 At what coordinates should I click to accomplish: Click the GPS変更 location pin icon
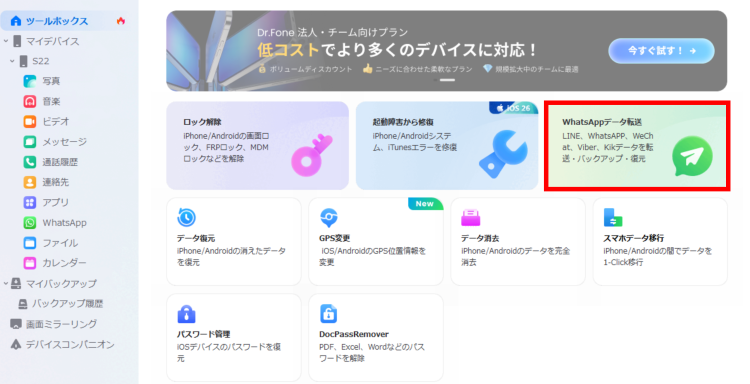click(329, 218)
